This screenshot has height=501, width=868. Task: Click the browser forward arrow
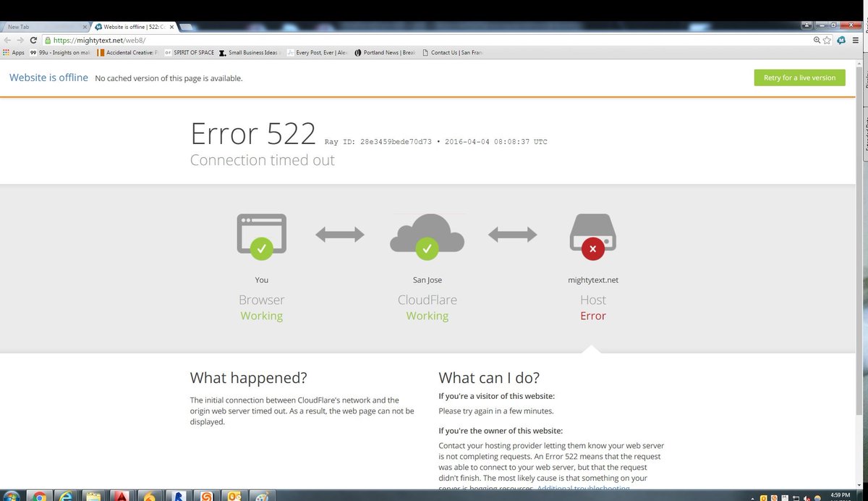[20, 41]
